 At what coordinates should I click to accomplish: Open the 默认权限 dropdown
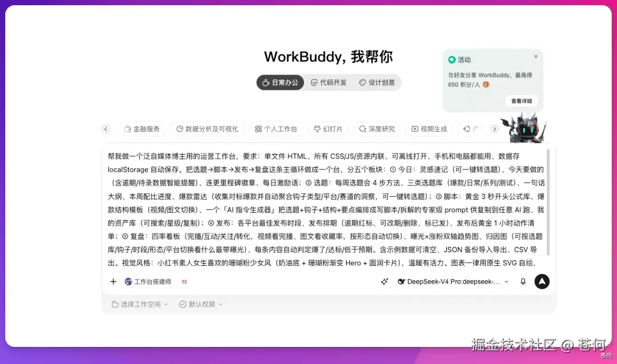point(201,304)
